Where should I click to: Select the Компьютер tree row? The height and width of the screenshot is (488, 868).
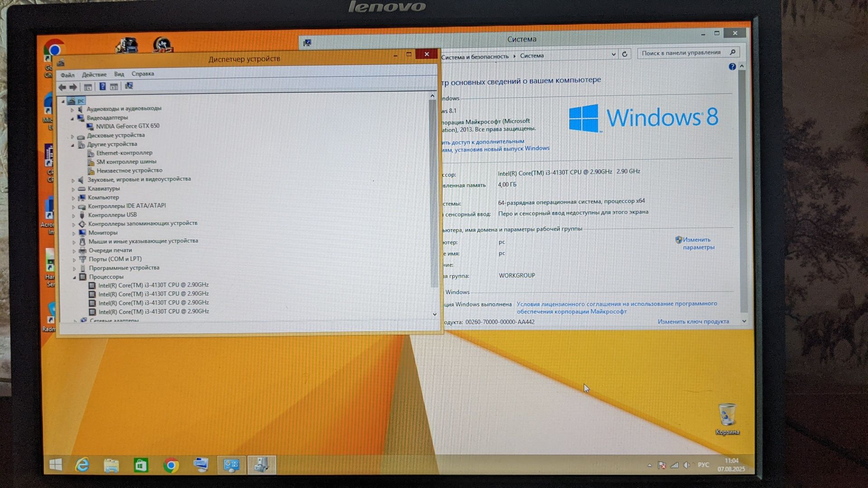pos(104,197)
